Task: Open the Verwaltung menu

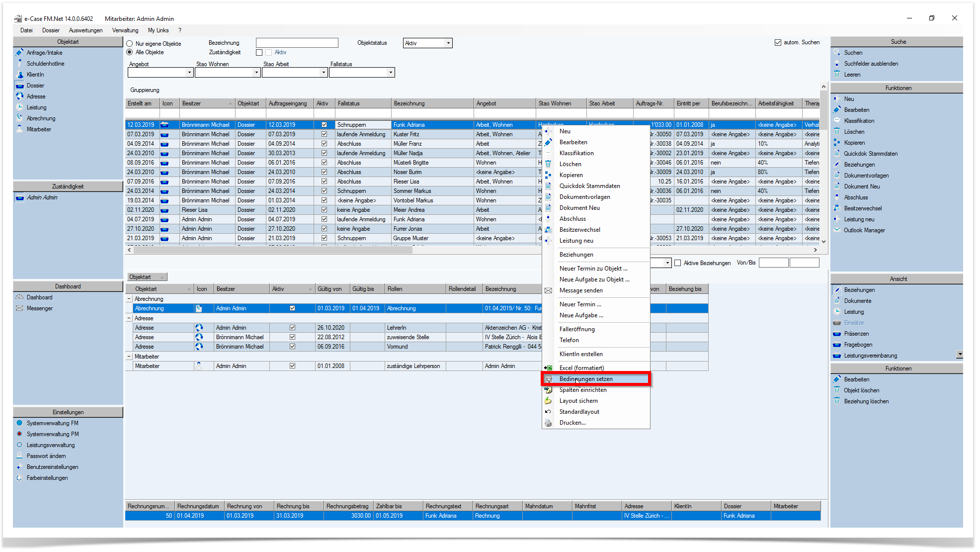Action: coord(125,30)
